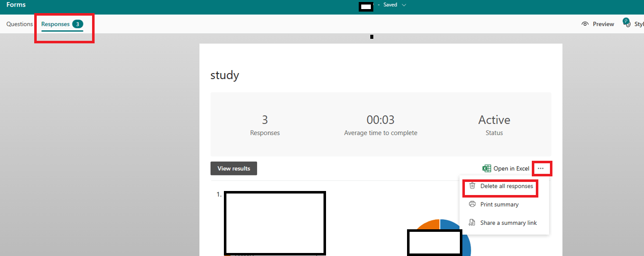Click the View results button
Screen dimensions: 644x256
pyautogui.click(x=233, y=168)
